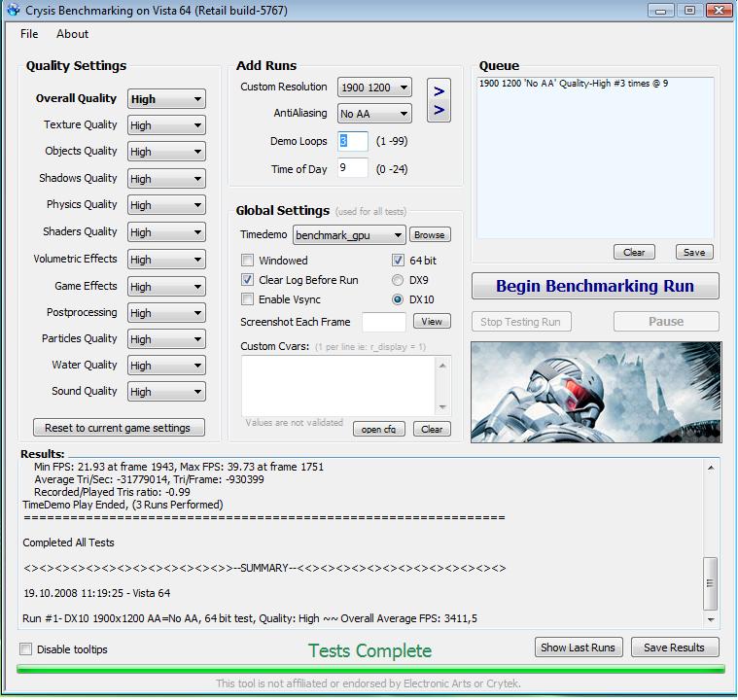The height and width of the screenshot is (700, 738).
Task: Click the 'Completed All Tests' results line
Action: pyautogui.click(x=68, y=542)
